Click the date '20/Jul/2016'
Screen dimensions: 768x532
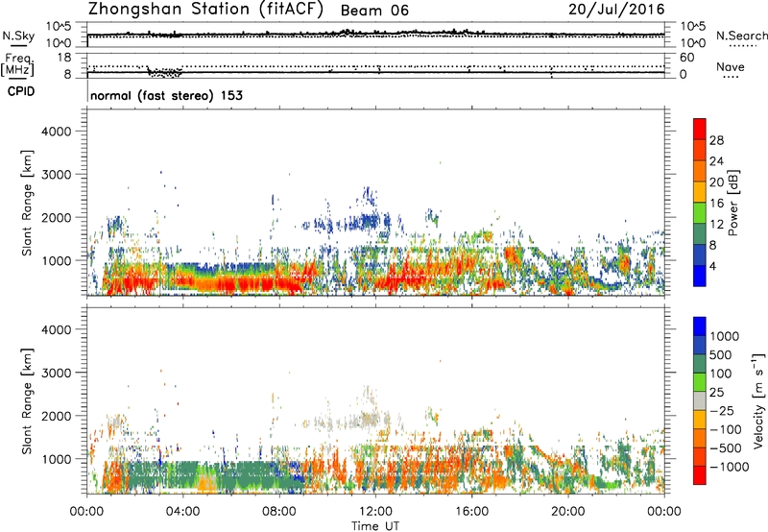(x=616, y=10)
